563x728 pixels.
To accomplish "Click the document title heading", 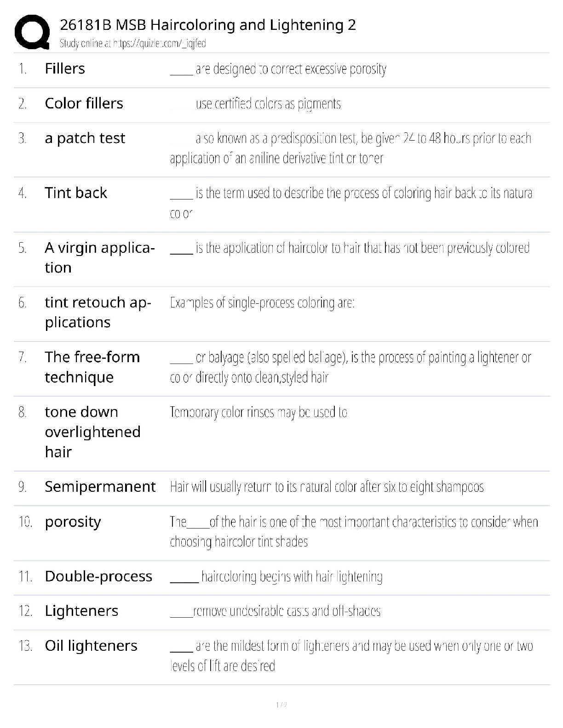I will (207, 25).
